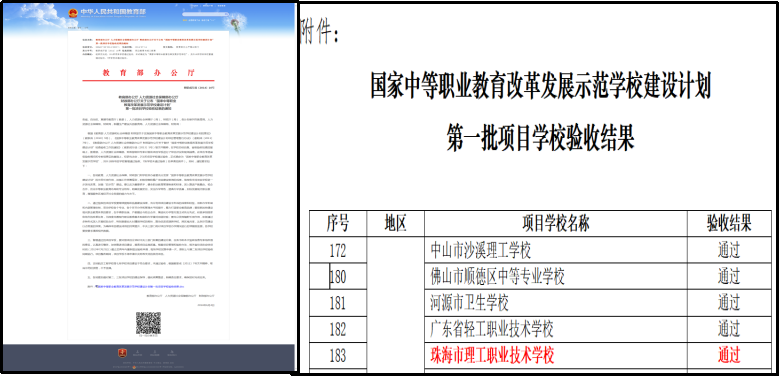Select the 中山市沙溪理工学校 cell

(x=555, y=249)
